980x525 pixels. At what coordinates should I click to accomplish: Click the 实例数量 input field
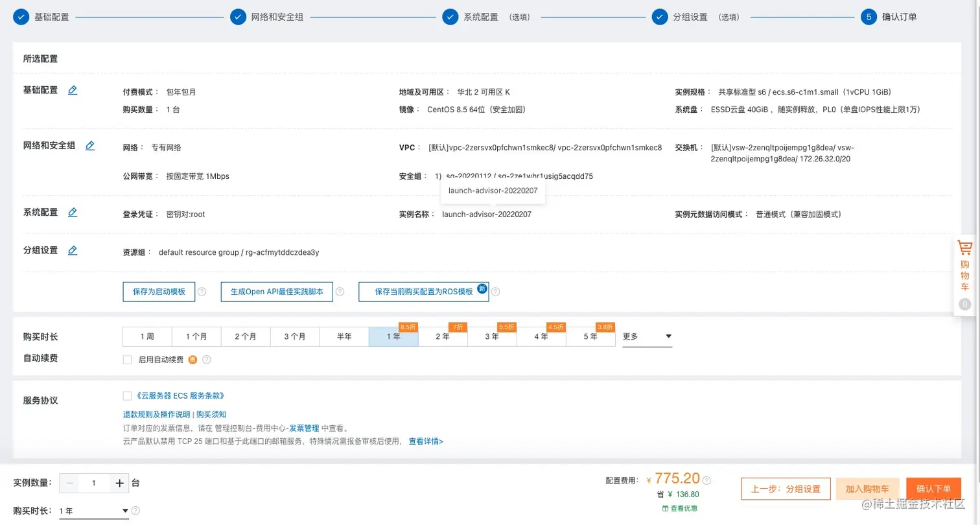click(x=94, y=483)
